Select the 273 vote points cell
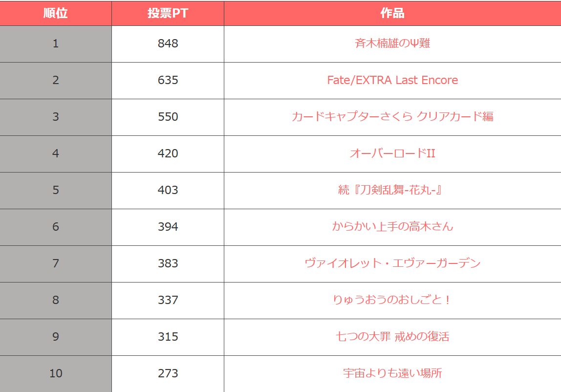Image resolution: width=561 pixels, height=392 pixels. [168, 373]
